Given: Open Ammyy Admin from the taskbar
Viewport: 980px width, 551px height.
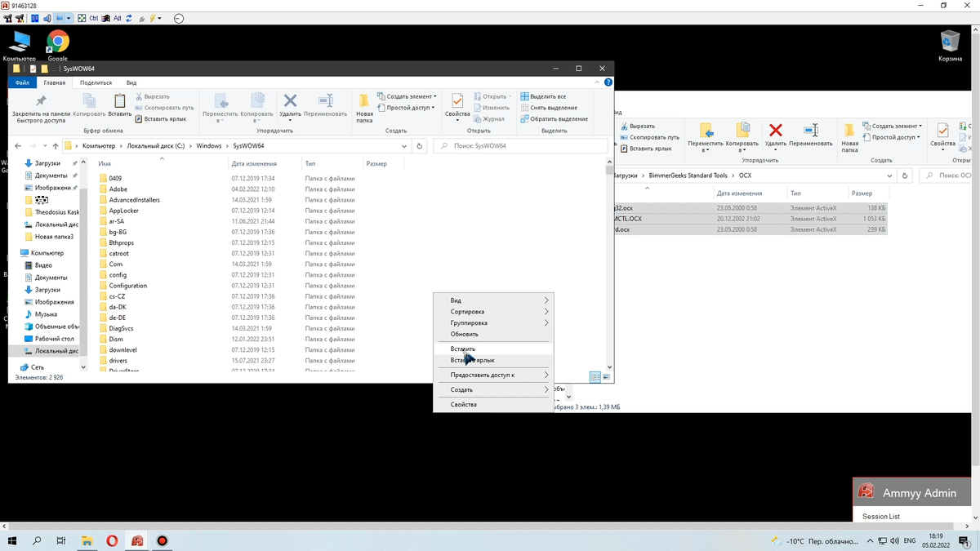Looking at the screenshot, I should [137, 540].
